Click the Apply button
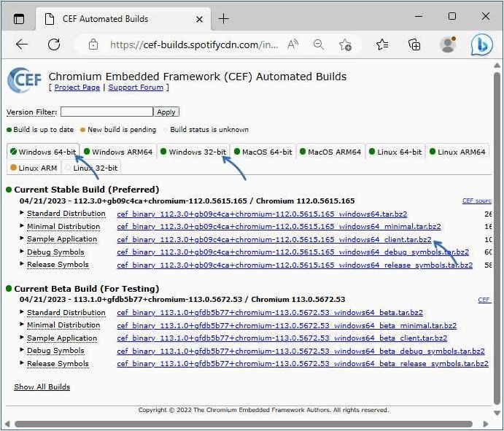Screen dimensions: 504x431 (166, 112)
